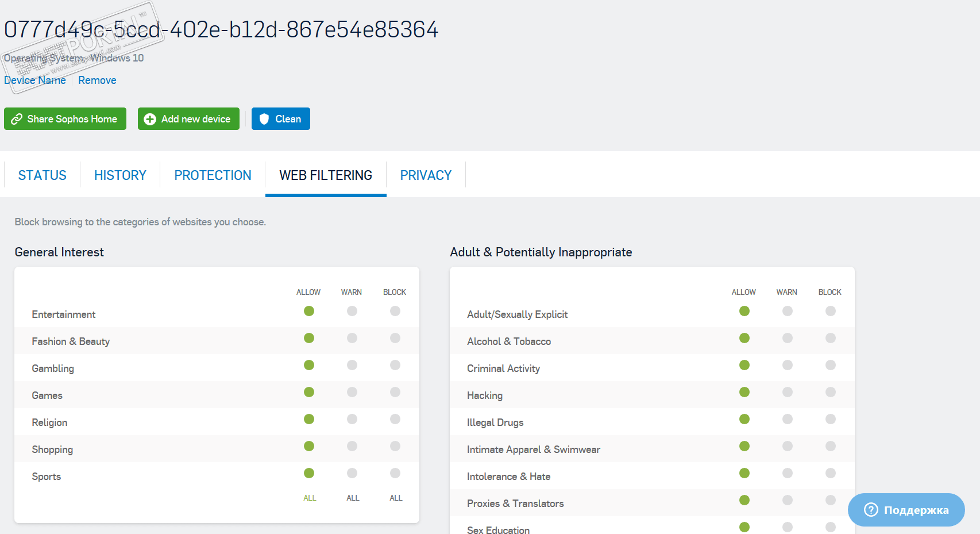
Task: Click the shield icon on the Clean button
Action: click(x=264, y=119)
